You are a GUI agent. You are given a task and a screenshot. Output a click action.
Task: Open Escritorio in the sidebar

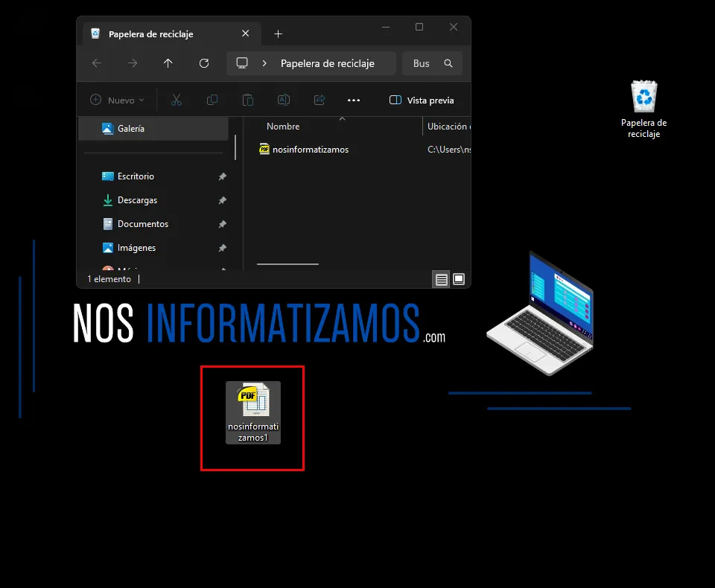(x=136, y=176)
